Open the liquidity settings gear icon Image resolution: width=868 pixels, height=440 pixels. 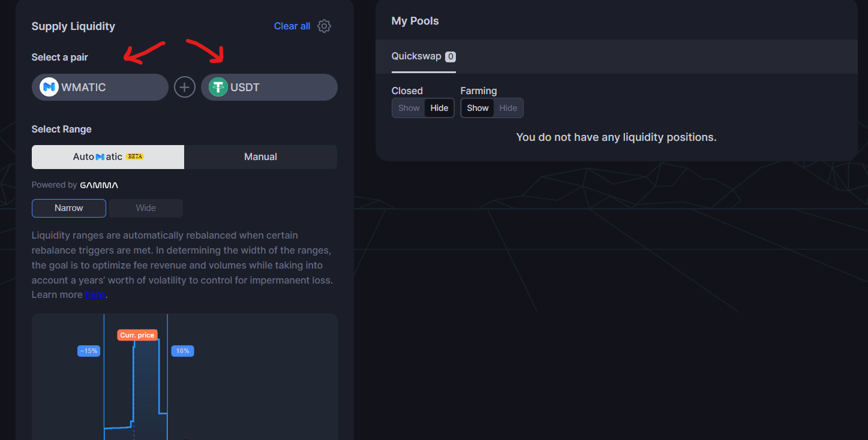(324, 26)
